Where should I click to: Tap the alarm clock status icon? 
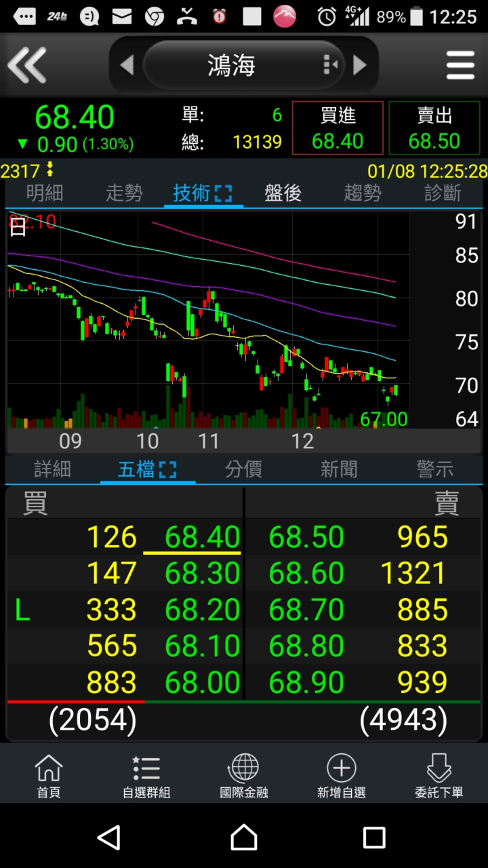[327, 16]
